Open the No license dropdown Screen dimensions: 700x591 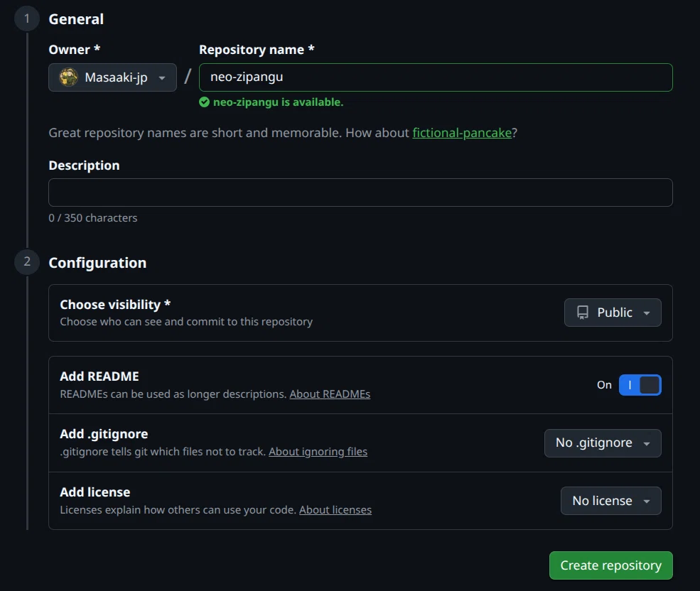pyautogui.click(x=610, y=501)
